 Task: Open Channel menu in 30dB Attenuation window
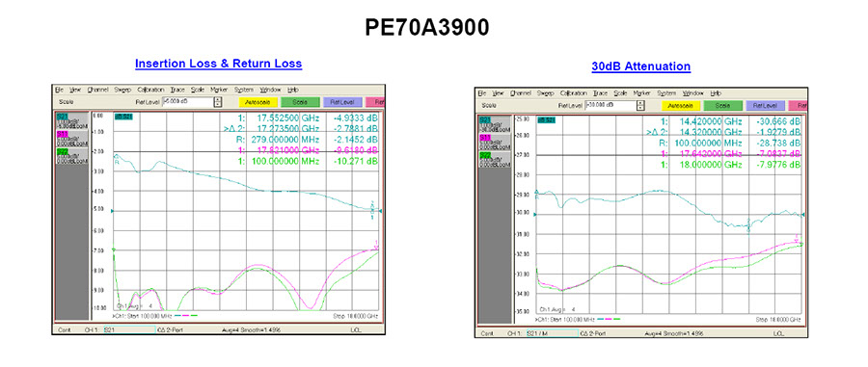pyautogui.click(x=522, y=92)
